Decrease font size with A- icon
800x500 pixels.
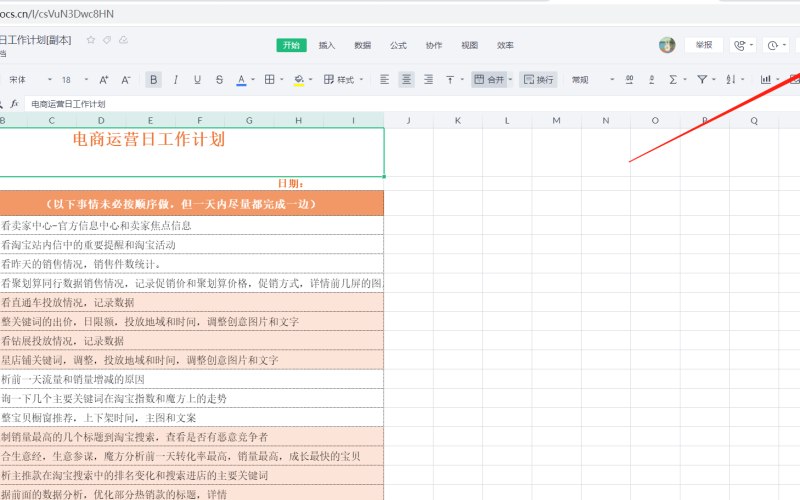click(x=126, y=80)
